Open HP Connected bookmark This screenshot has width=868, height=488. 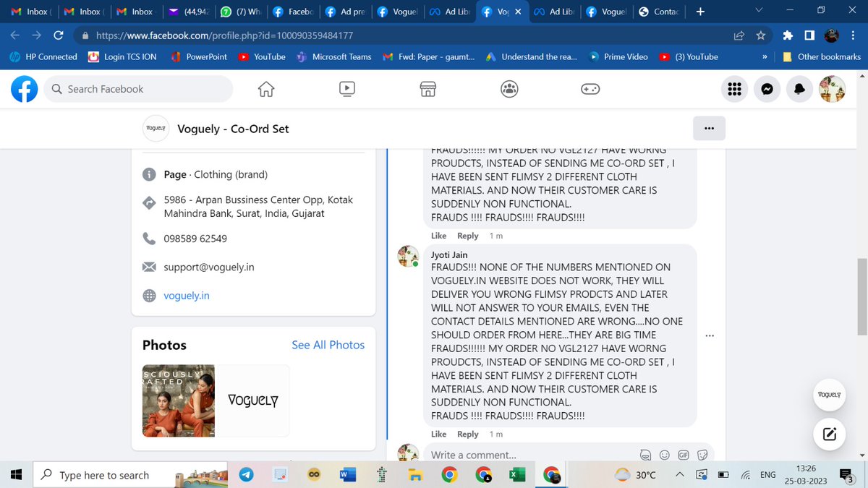pyautogui.click(x=43, y=56)
